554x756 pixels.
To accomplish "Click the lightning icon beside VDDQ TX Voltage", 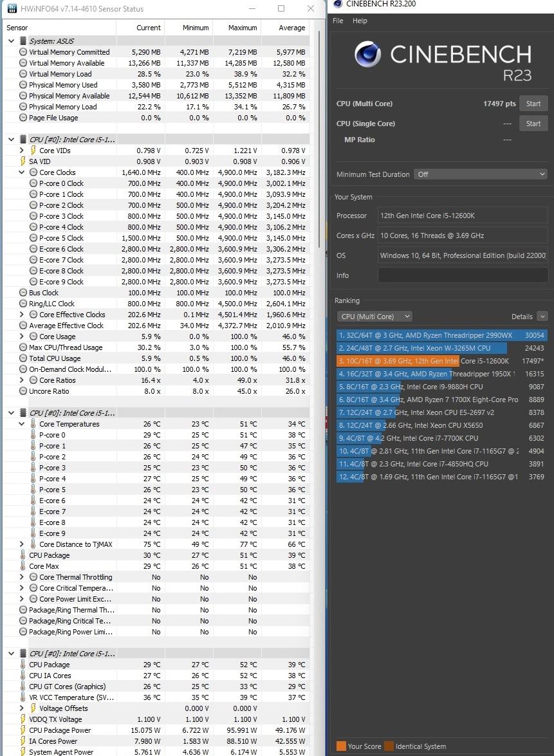I will 23,719.
